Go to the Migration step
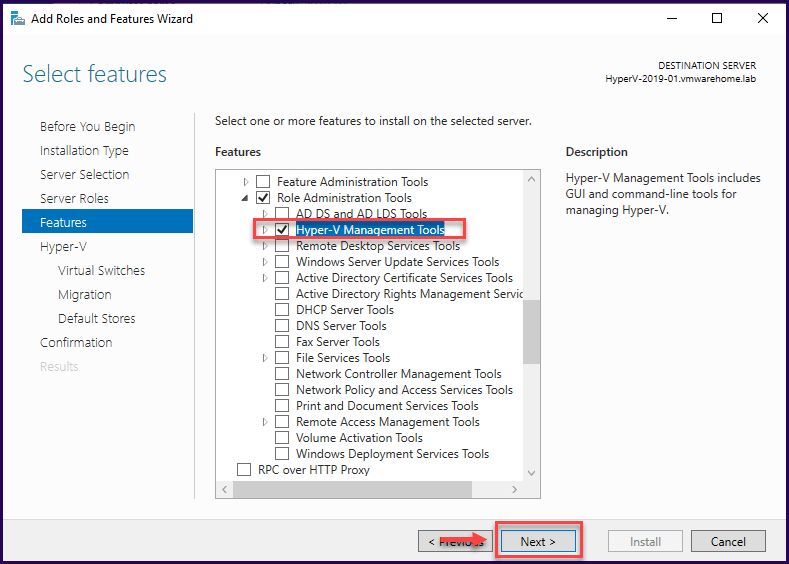The width and height of the screenshot is (789, 564). 85,295
